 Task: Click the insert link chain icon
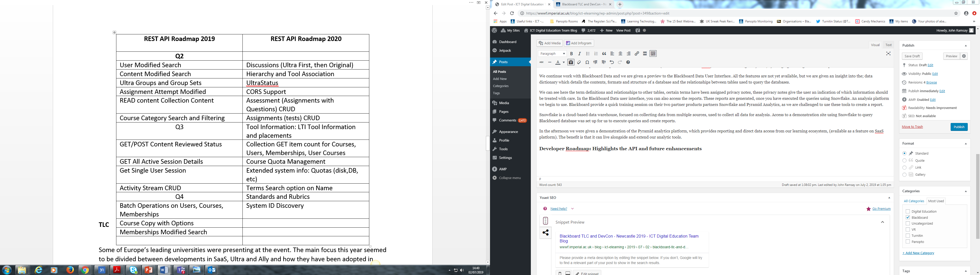pyautogui.click(x=637, y=53)
